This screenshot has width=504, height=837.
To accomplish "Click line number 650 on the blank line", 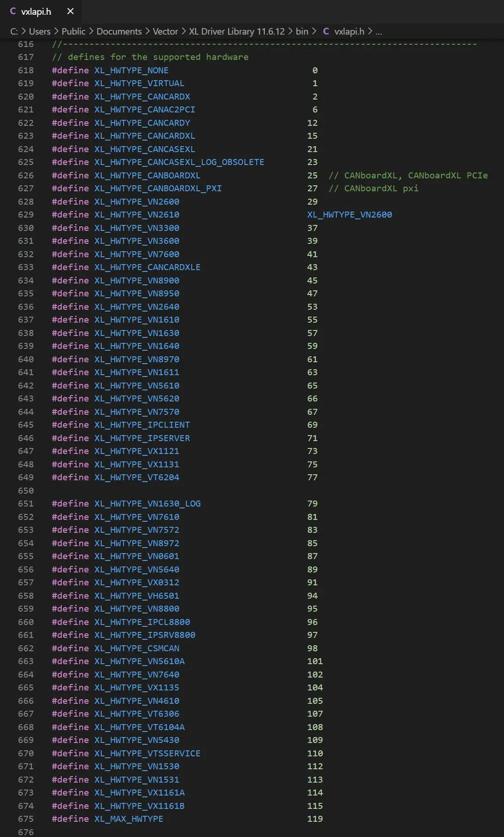I will coord(26,490).
